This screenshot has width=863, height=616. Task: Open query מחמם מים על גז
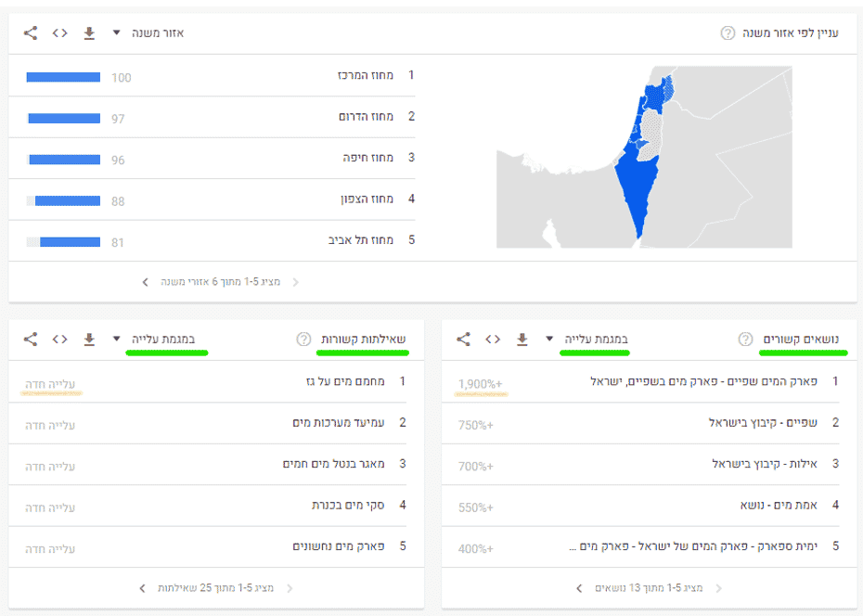pos(345,381)
